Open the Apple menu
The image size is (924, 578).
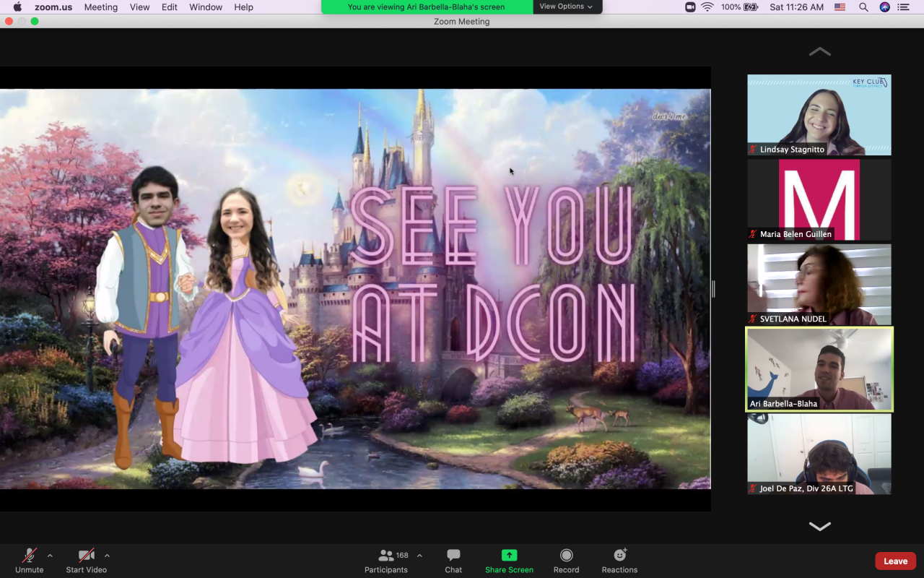pyautogui.click(x=17, y=7)
